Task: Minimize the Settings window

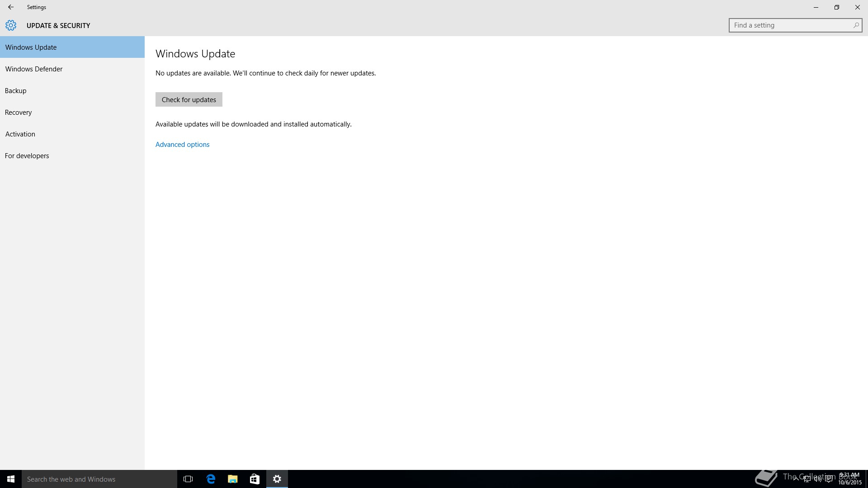Action: pyautogui.click(x=816, y=7)
